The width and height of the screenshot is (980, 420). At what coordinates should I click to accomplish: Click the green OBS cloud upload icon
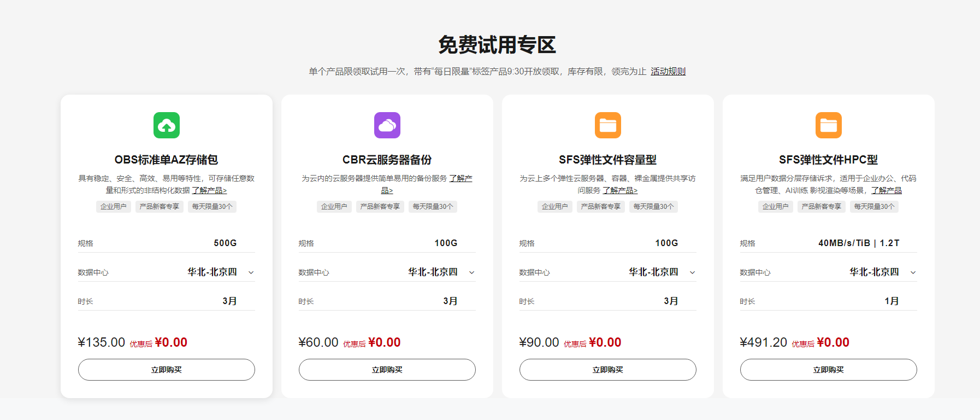coord(167,125)
